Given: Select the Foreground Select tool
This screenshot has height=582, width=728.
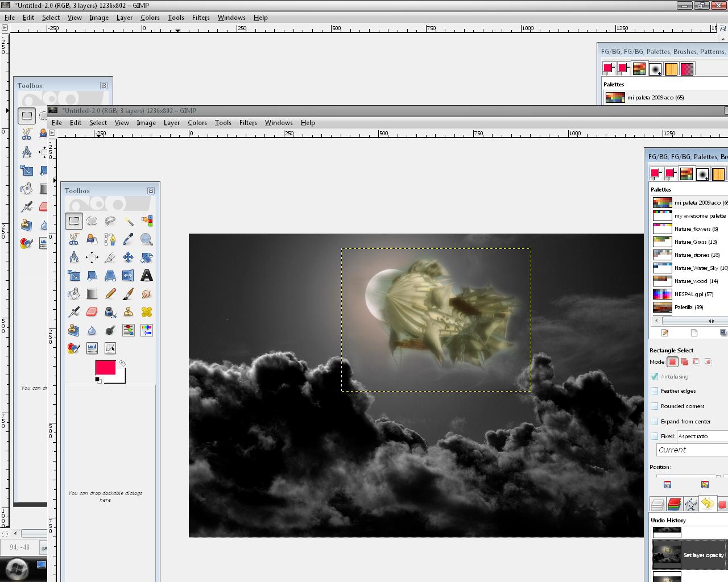Looking at the screenshot, I should point(92,239).
